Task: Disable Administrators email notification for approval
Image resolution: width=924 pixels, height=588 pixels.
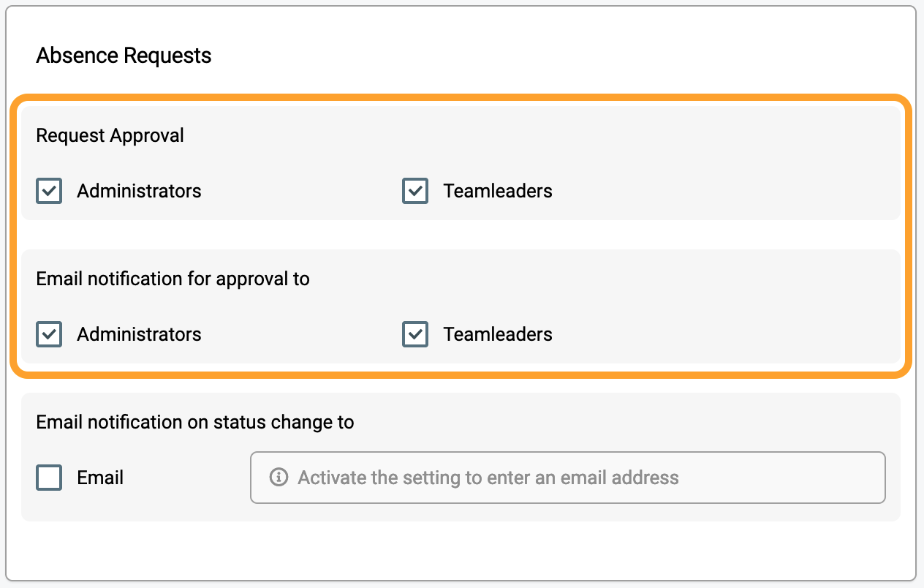Action: coord(49,334)
